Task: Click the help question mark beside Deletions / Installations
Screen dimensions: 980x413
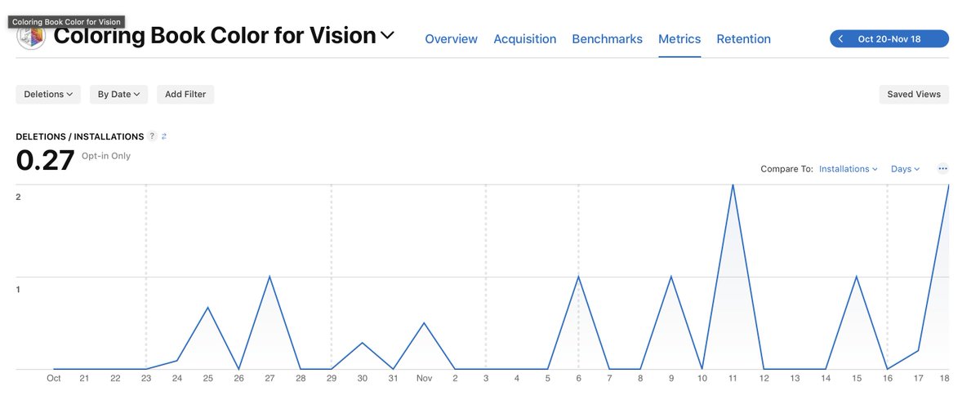Action: pyautogui.click(x=152, y=136)
